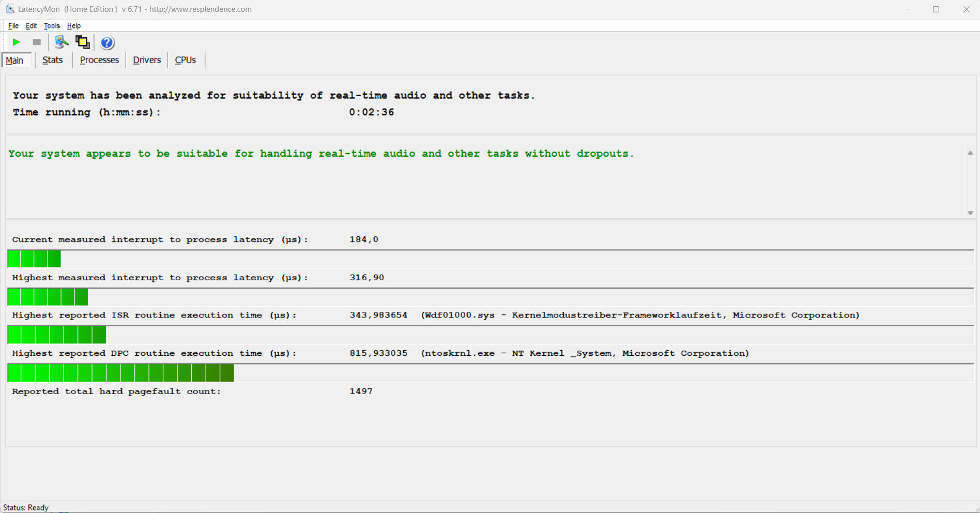This screenshot has width=980, height=513.
Task: Maximize the LatencyMon window
Action: click(936, 9)
